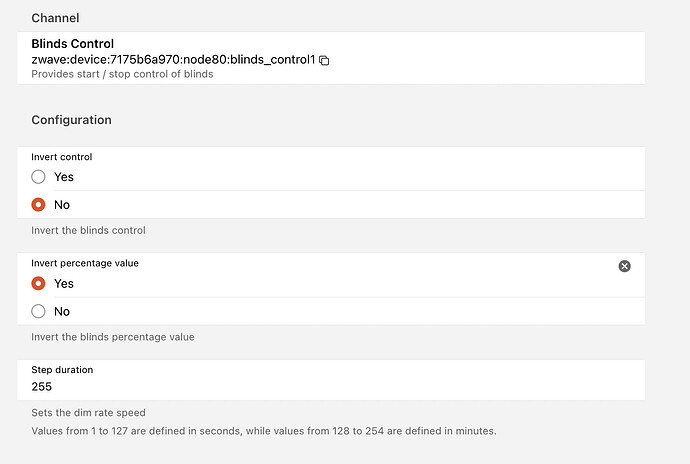Click the Blinds Control channel title
Viewport: 690px width, 464px height.
pyautogui.click(x=72, y=44)
